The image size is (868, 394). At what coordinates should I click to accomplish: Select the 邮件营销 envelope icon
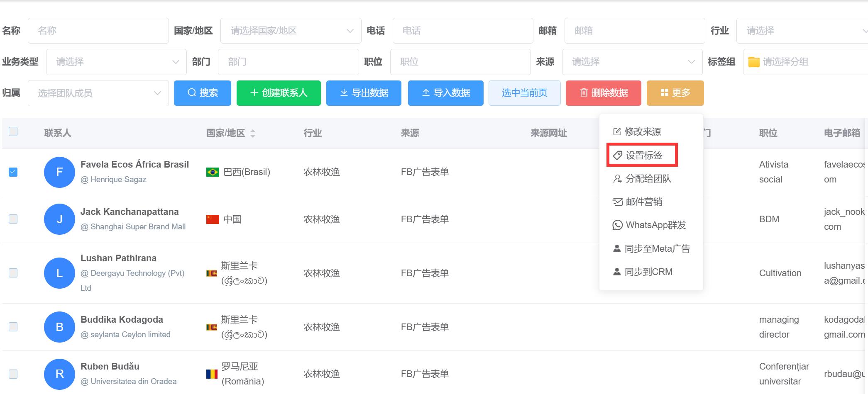click(x=617, y=202)
